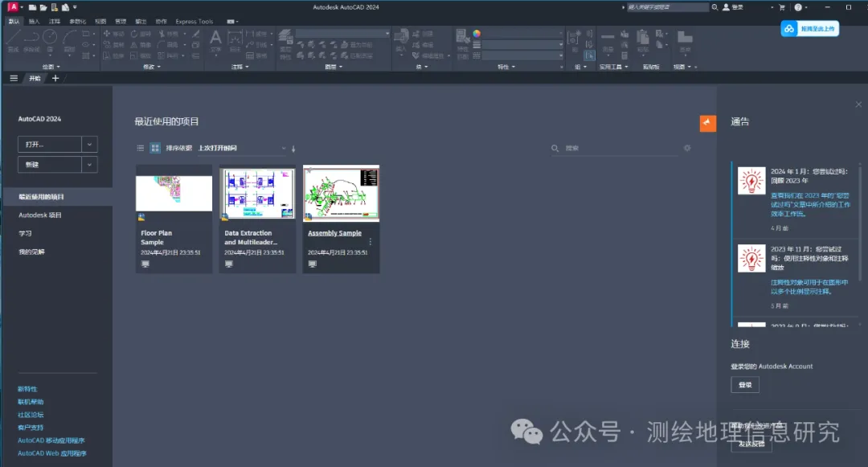
Task: Switch recent items to list view
Action: click(x=140, y=148)
